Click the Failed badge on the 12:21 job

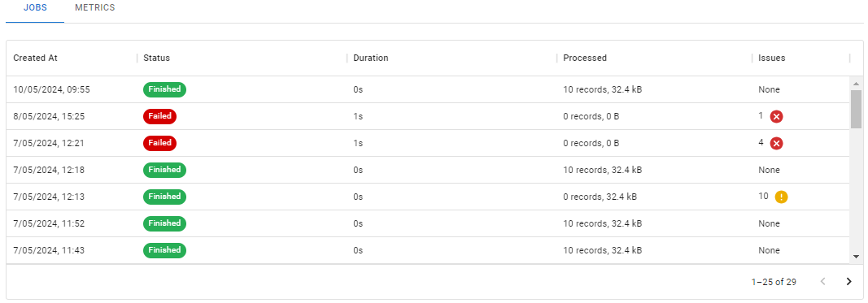click(160, 143)
